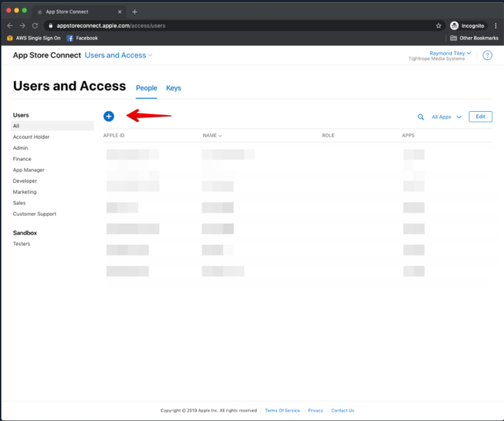Click the blue plus add user button
This screenshot has width=504, height=421.
pos(109,116)
